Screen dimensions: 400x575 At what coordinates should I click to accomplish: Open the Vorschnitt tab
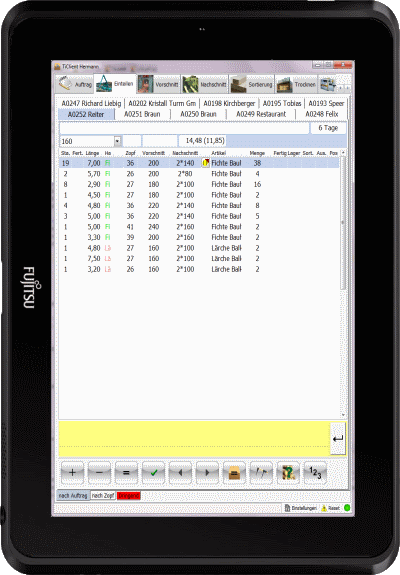click(x=158, y=84)
